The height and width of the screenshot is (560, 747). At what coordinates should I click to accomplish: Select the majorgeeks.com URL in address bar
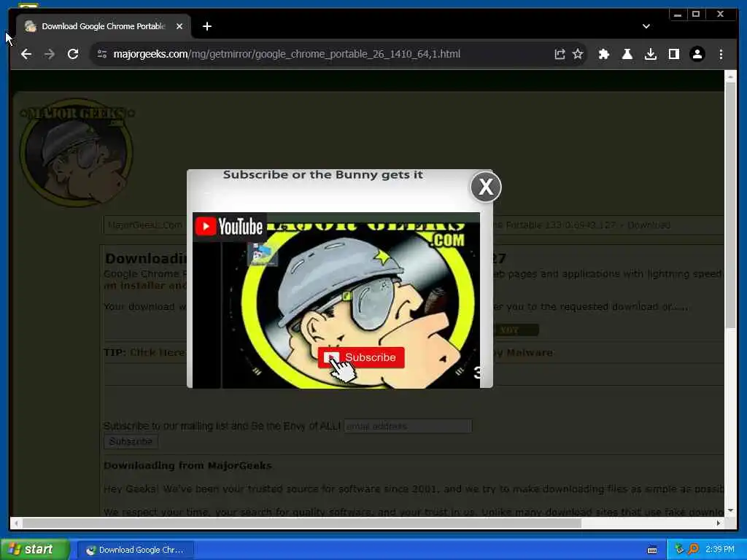[287, 54]
